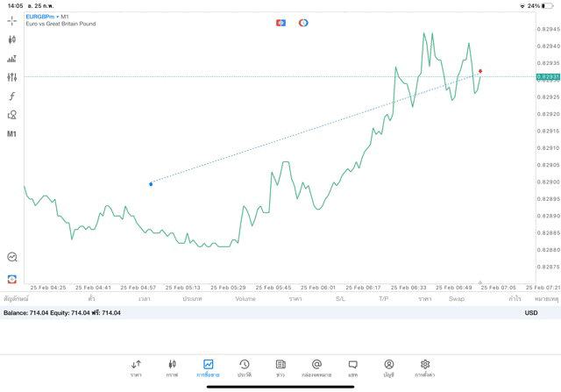Sort positions by the Volume column header
Screen dimensions: 561x392
(245, 299)
